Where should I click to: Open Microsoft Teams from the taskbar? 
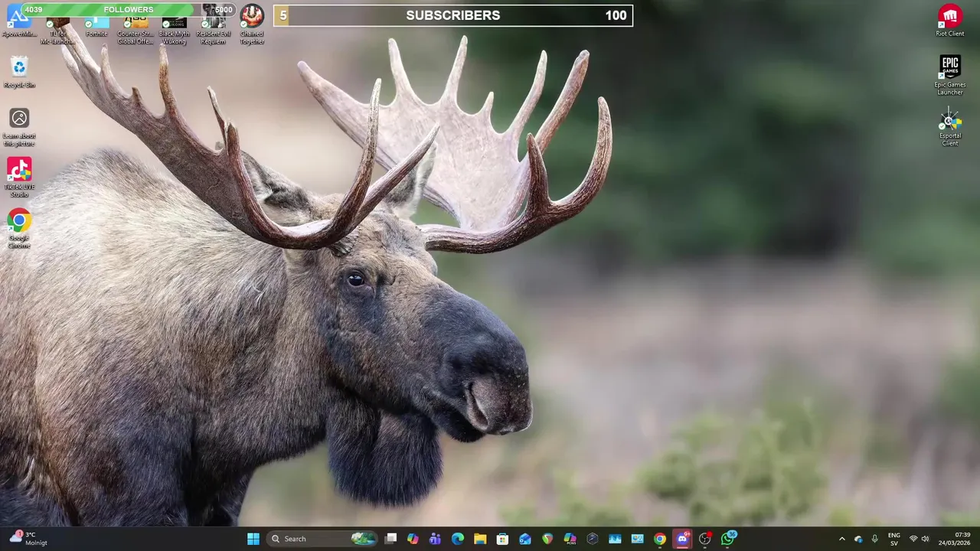(435, 539)
